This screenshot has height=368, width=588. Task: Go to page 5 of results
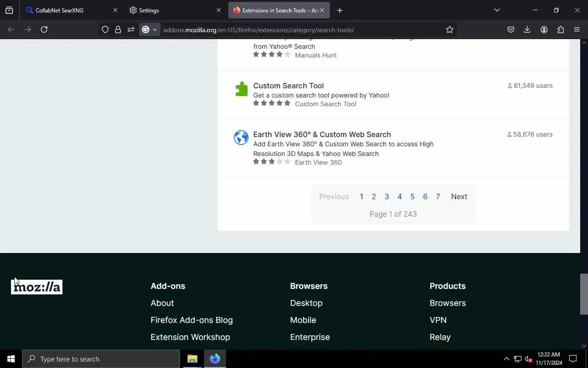click(x=413, y=196)
